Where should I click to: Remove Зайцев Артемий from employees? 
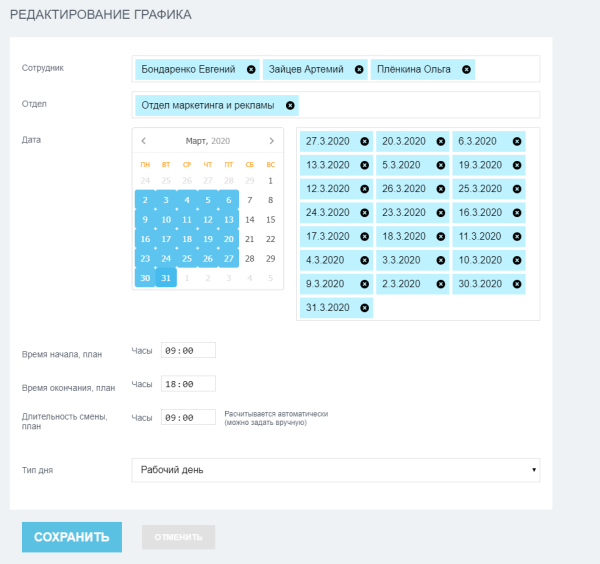point(358,70)
